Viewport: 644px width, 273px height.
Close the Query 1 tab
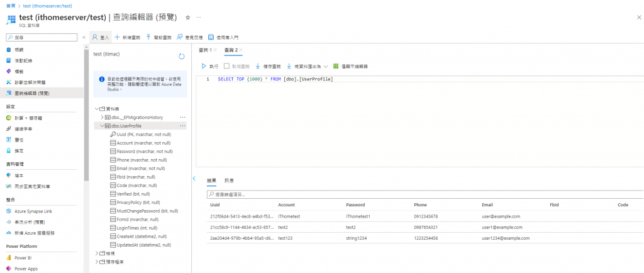click(215, 50)
